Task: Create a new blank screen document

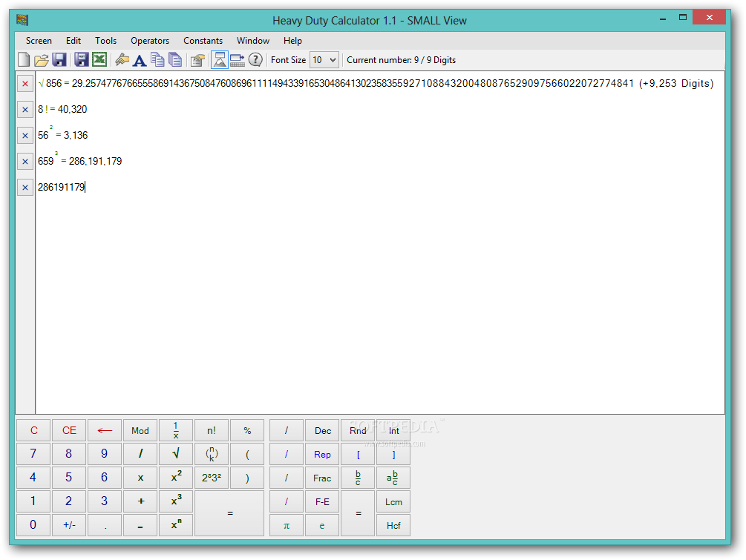Action: (24, 60)
